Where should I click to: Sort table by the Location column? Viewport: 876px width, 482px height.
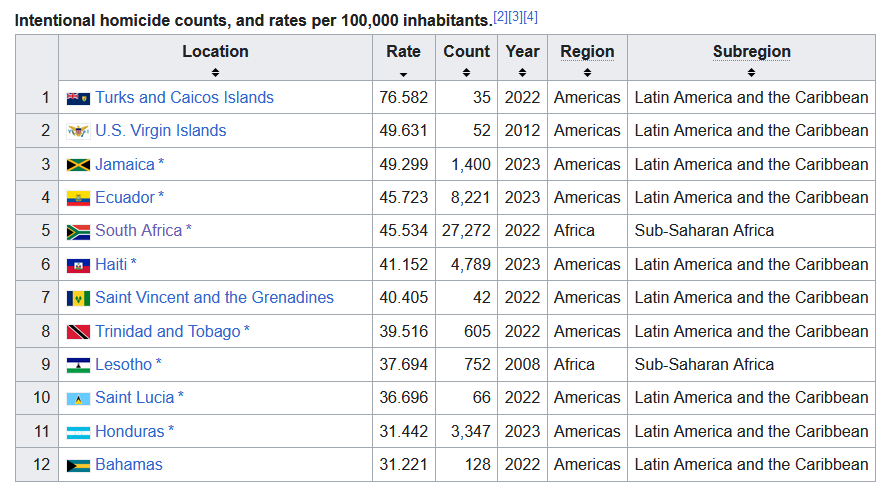pos(215,58)
